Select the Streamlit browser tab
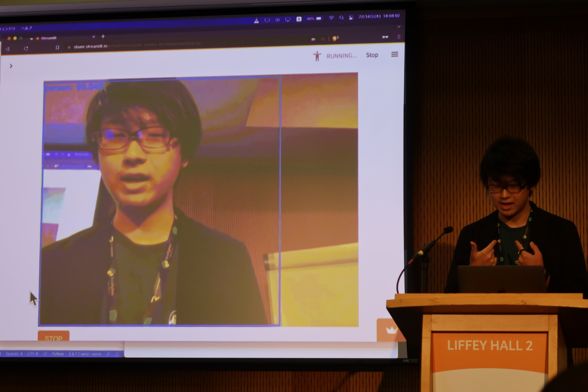 point(49,38)
